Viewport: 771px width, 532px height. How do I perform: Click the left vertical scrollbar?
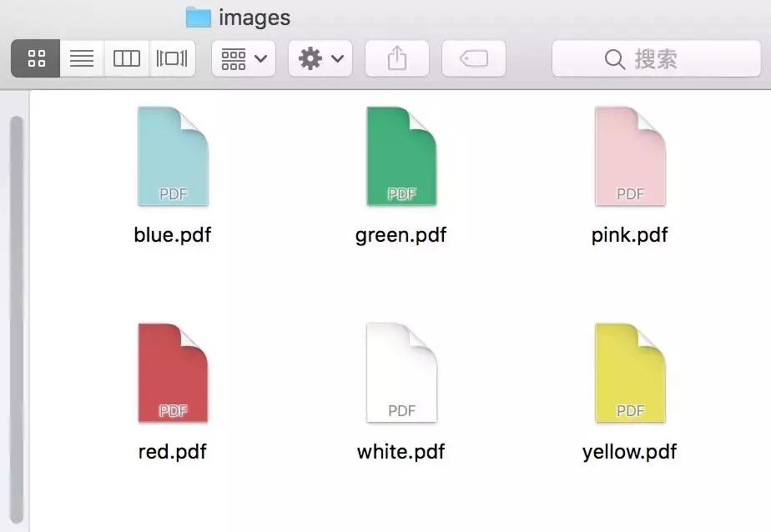[16, 317]
